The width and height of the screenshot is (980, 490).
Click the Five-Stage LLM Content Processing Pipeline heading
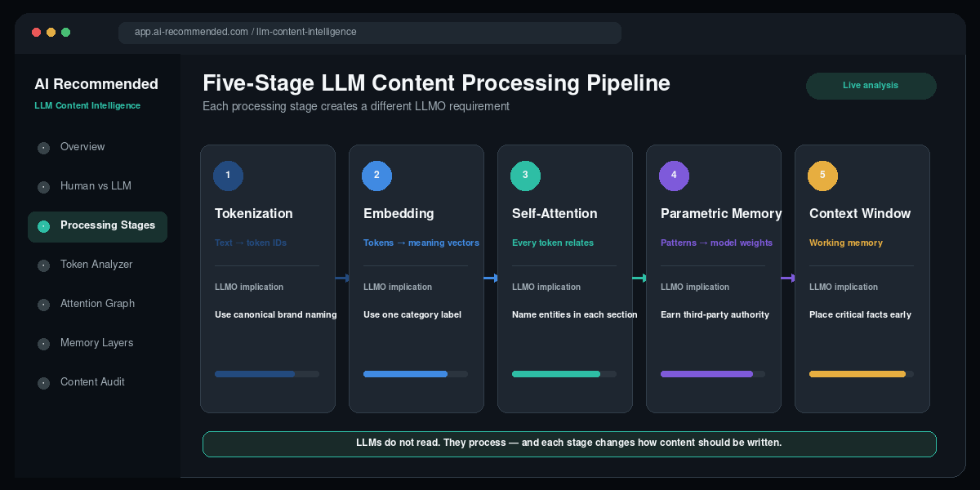(436, 83)
